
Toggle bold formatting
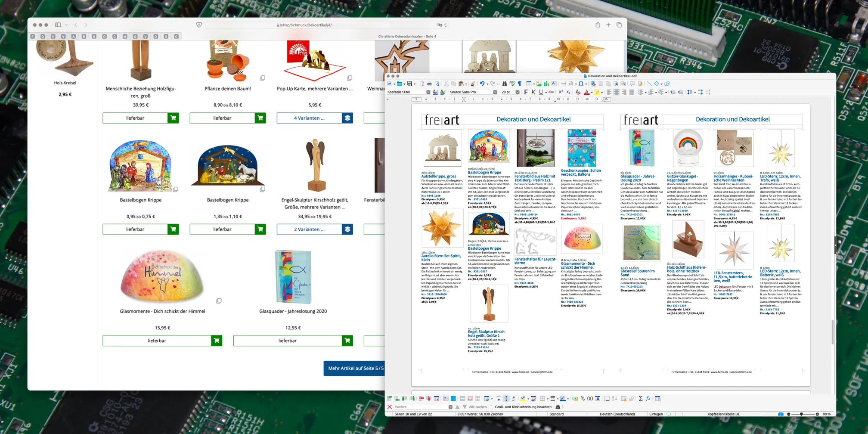tap(526, 92)
